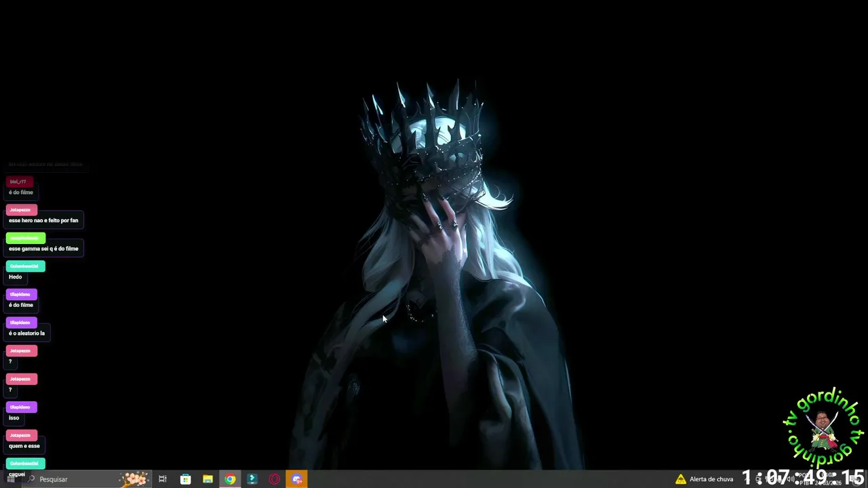Open File Explorer folder icon
This screenshot has width=868, height=488.
click(x=208, y=479)
